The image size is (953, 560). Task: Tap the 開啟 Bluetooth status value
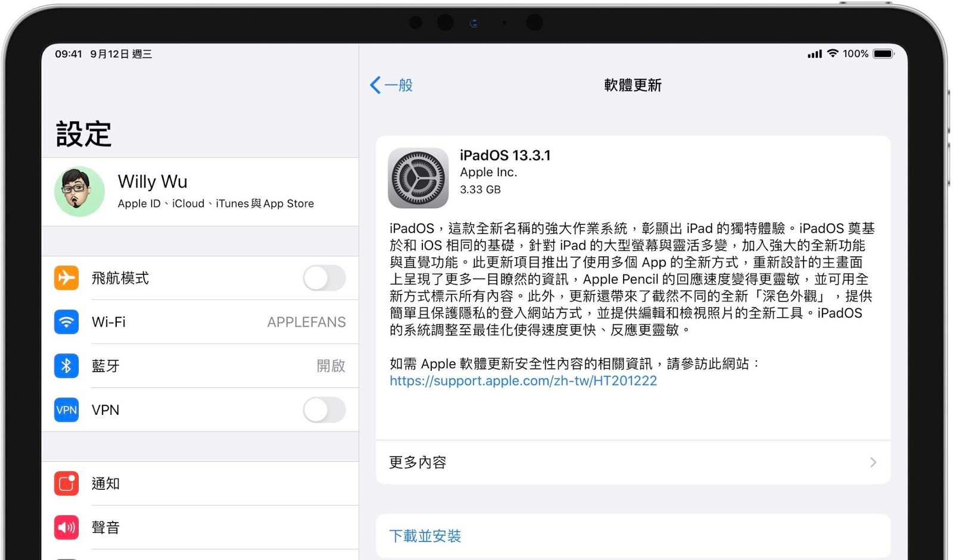tap(331, 366)
